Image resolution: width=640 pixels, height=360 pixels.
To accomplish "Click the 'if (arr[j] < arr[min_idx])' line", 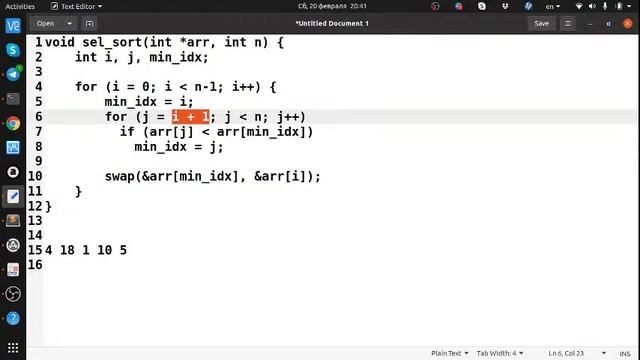I will pyautogui.click(x=216, y=132).
